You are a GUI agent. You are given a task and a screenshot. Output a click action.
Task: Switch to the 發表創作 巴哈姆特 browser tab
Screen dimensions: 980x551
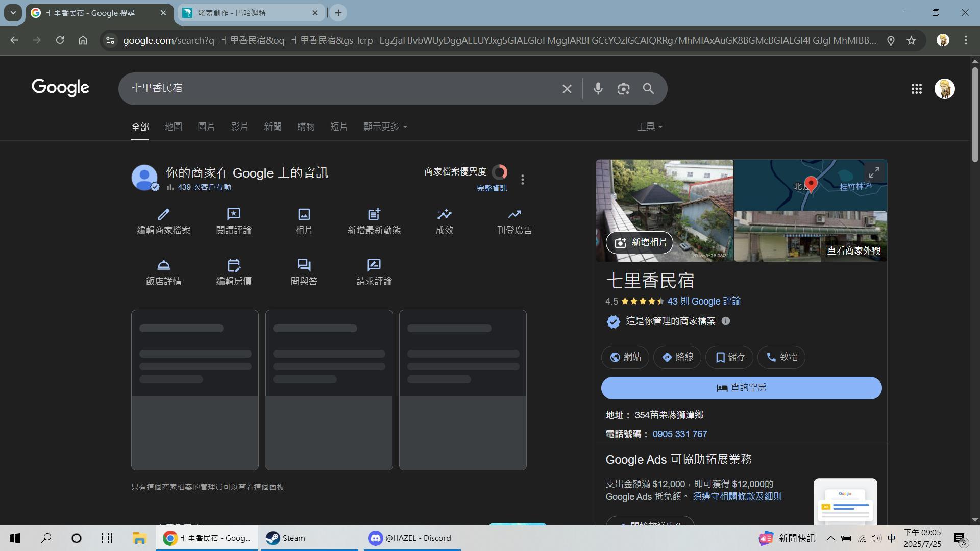[245, 13]
